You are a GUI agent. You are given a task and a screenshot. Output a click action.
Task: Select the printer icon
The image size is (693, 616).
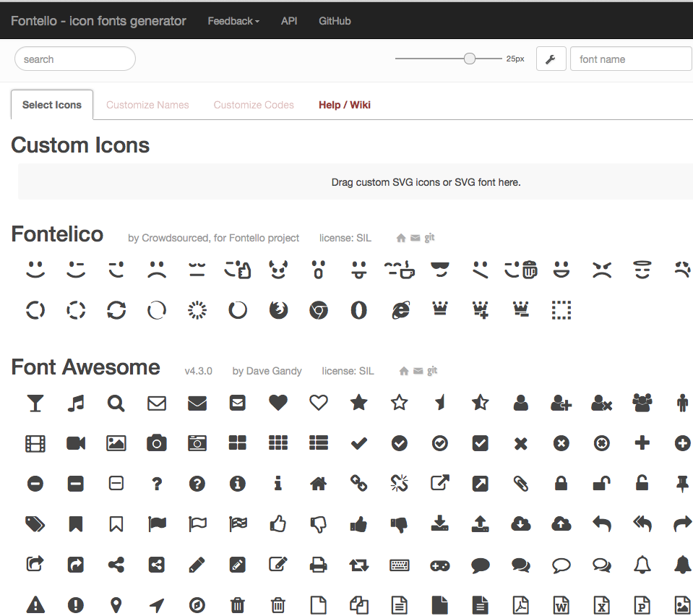point(319,565)
